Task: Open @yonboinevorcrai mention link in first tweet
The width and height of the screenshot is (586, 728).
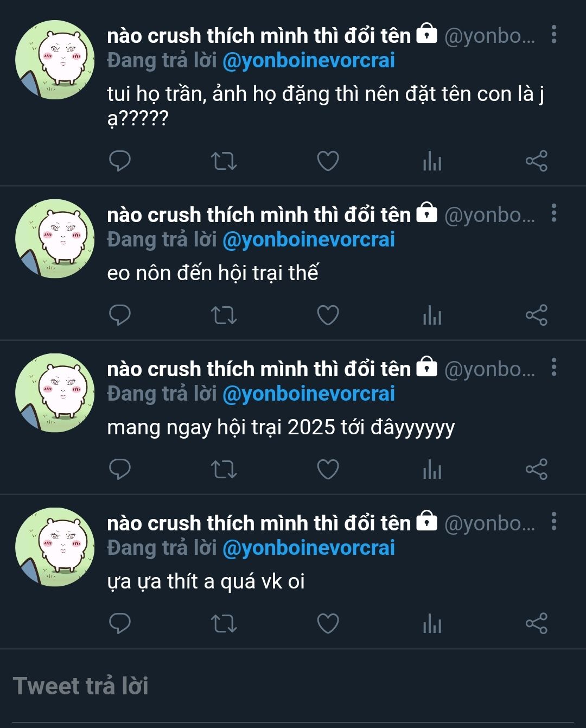Action: [309, 60]
